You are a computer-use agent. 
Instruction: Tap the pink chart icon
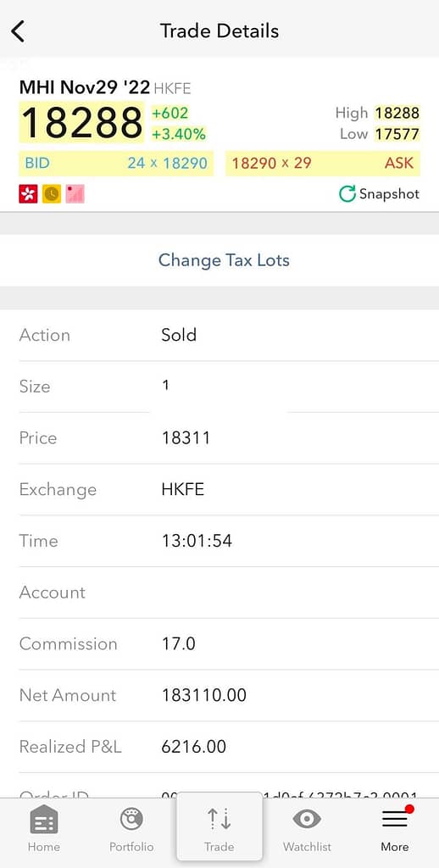click(x=75, y=194)
